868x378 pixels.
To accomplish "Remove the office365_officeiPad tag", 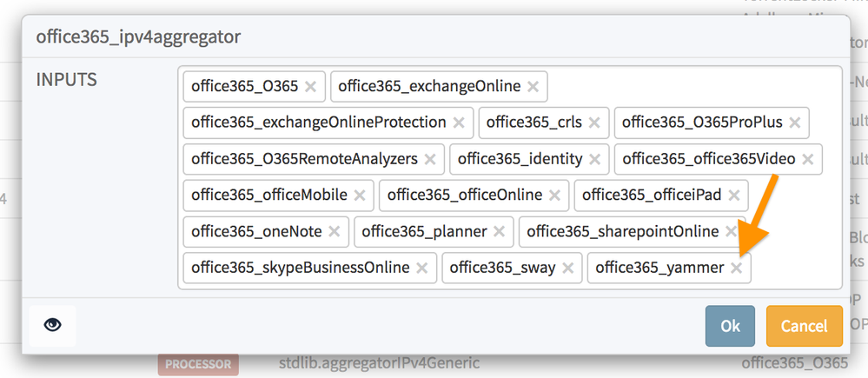I will pos(733,196).
